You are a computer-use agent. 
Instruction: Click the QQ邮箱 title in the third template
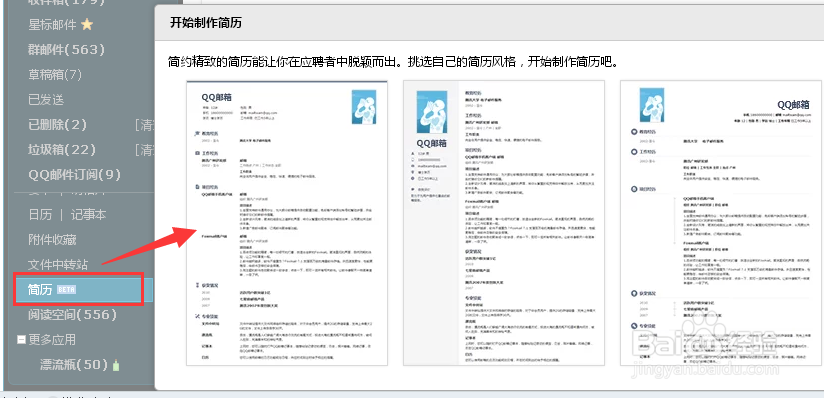[794, 105]
